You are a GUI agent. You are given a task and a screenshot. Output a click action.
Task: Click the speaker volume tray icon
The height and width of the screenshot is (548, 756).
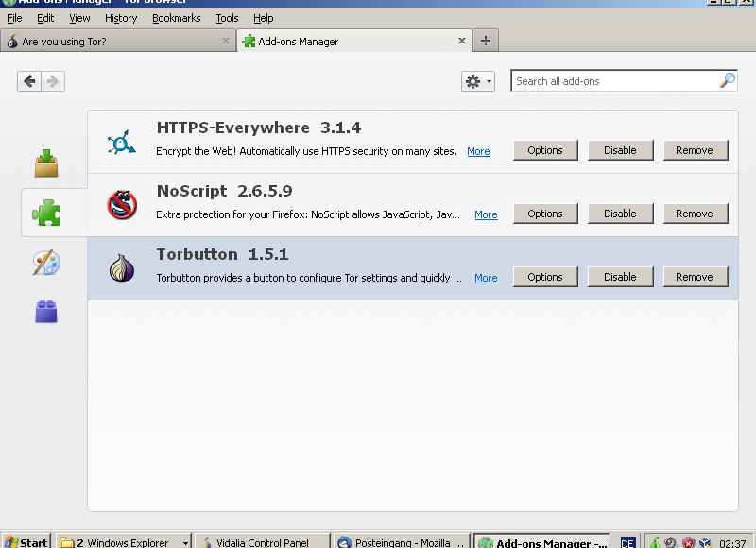point(671,542)
